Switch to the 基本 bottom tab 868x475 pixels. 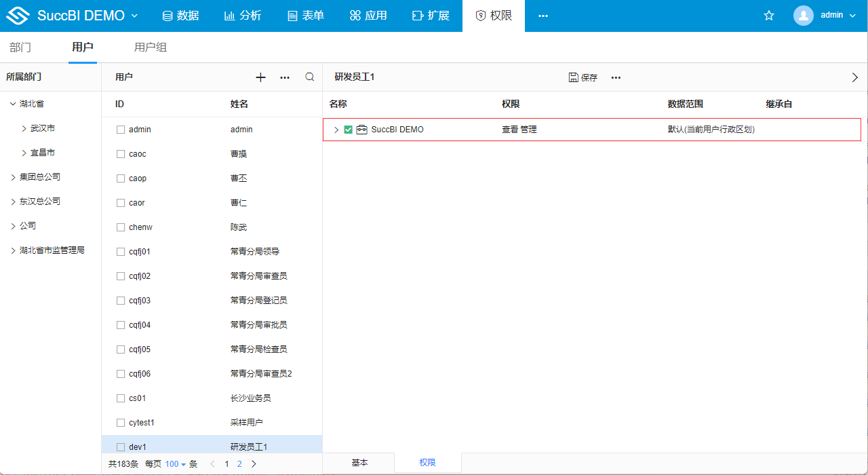pos(359,463)
